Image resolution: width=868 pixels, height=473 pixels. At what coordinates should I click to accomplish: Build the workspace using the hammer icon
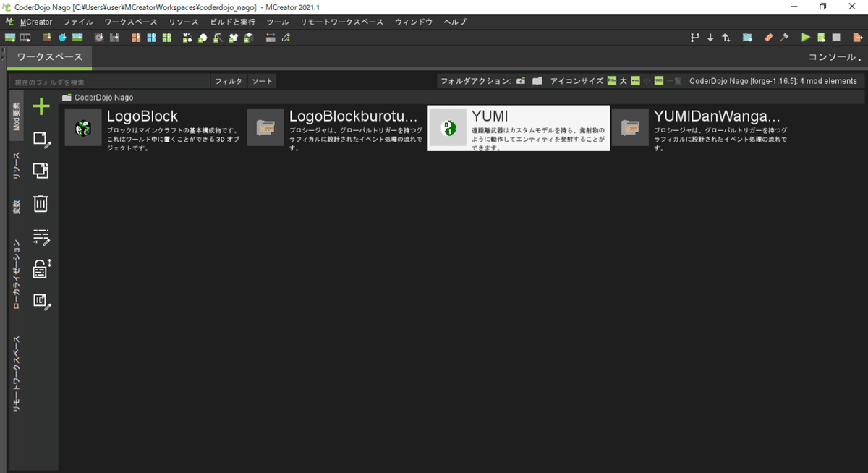click(x=784, y=37)
